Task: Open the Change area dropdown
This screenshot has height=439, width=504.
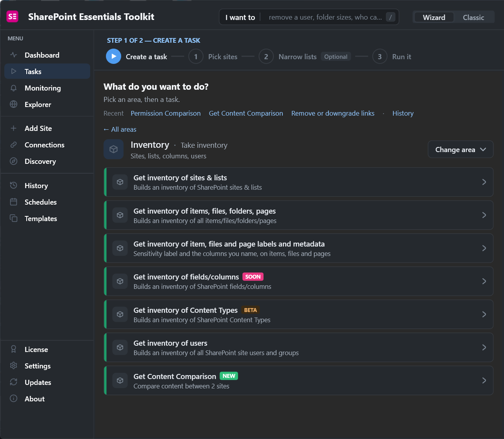Action: 460,150
